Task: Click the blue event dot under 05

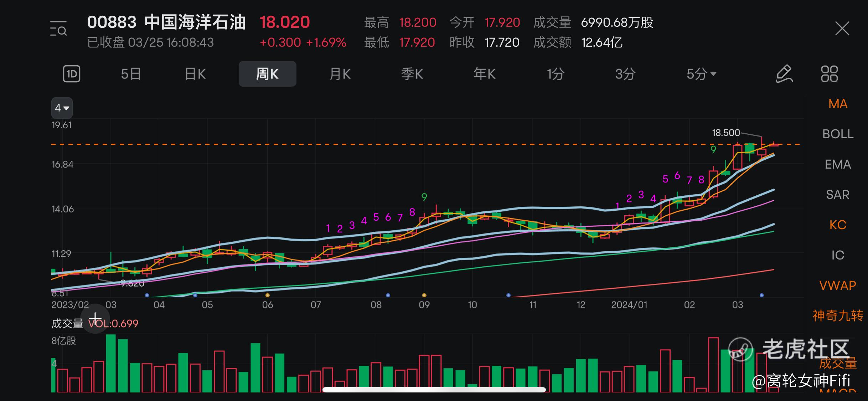Action: (195, 295)
